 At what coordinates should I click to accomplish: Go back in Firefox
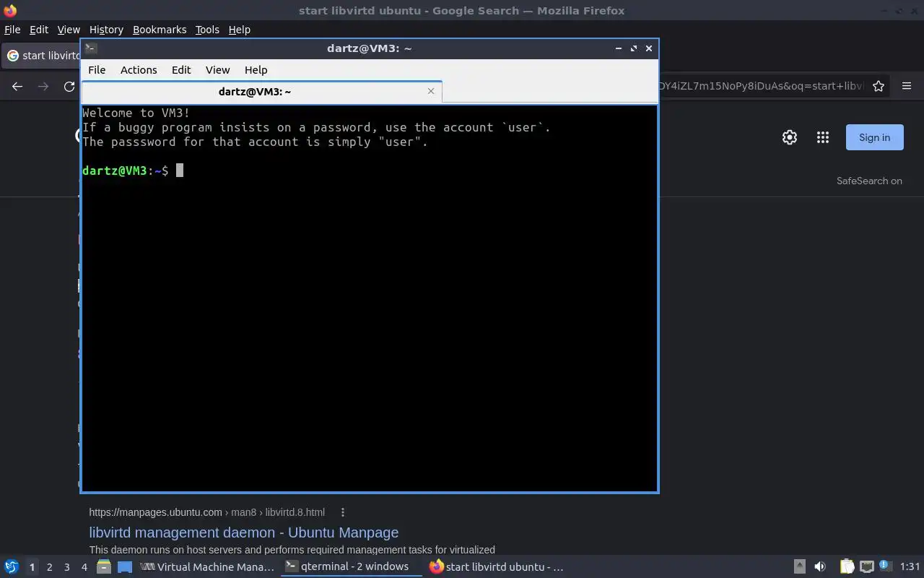click(x=17, y=86)
